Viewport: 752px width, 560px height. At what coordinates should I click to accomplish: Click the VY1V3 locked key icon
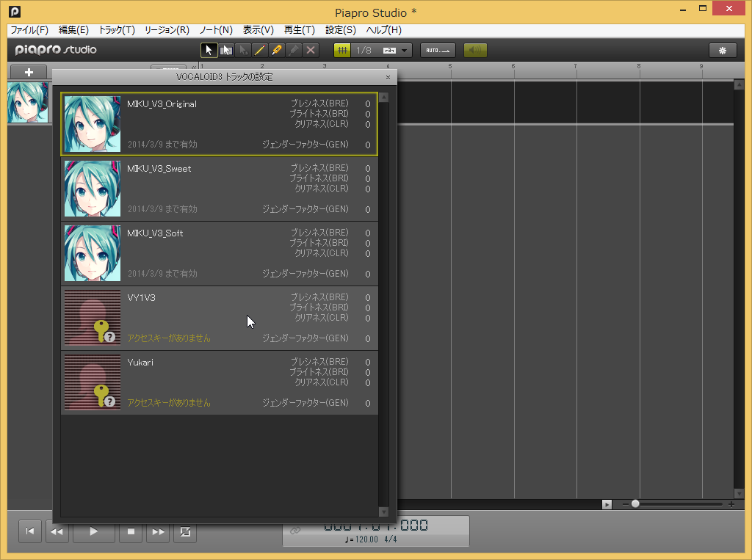pos(103,331)
